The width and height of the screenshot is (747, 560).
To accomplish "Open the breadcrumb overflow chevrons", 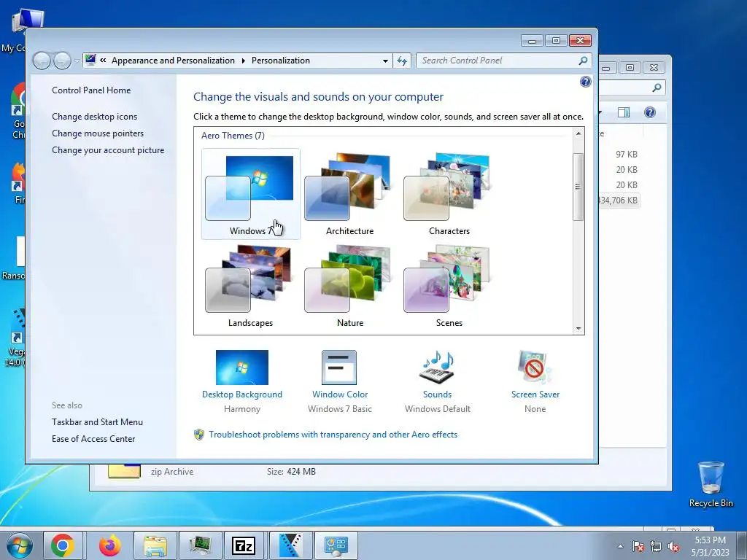I will click(x=103, y=61).
